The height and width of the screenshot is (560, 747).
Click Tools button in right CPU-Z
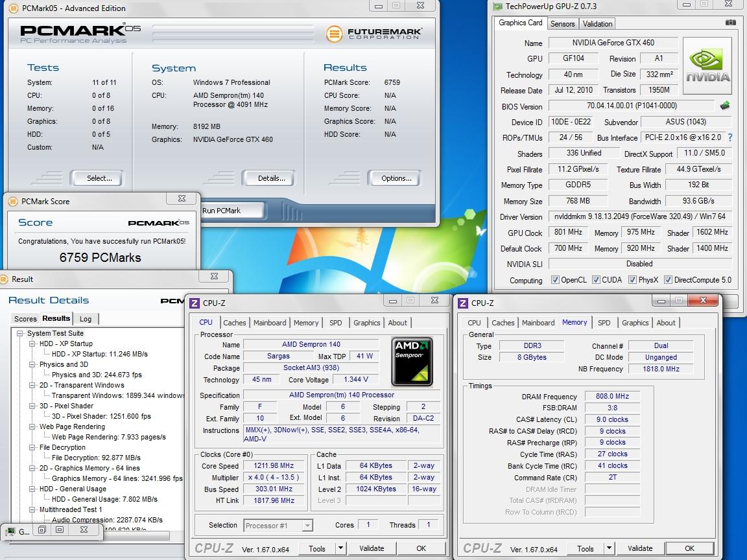(x=586, y=548)
